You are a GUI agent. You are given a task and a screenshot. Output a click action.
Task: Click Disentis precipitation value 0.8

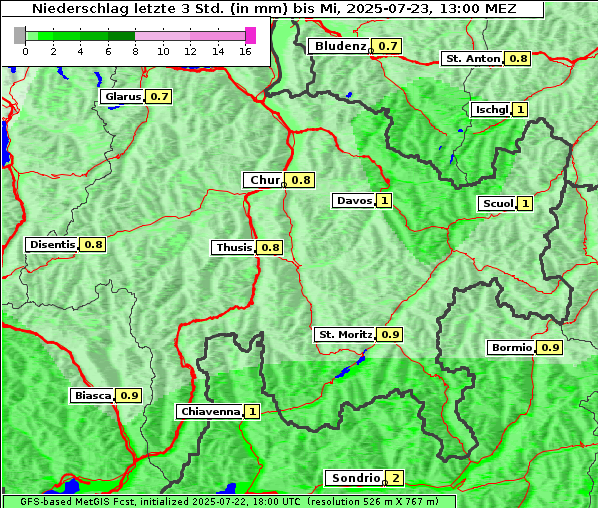[x=93, y=244]
